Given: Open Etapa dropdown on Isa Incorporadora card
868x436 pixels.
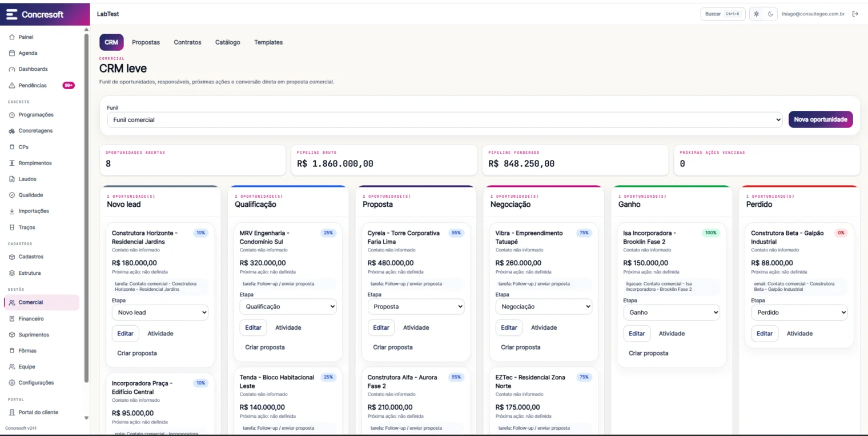Looking at the screenshot, I should [x=672, y=313].
